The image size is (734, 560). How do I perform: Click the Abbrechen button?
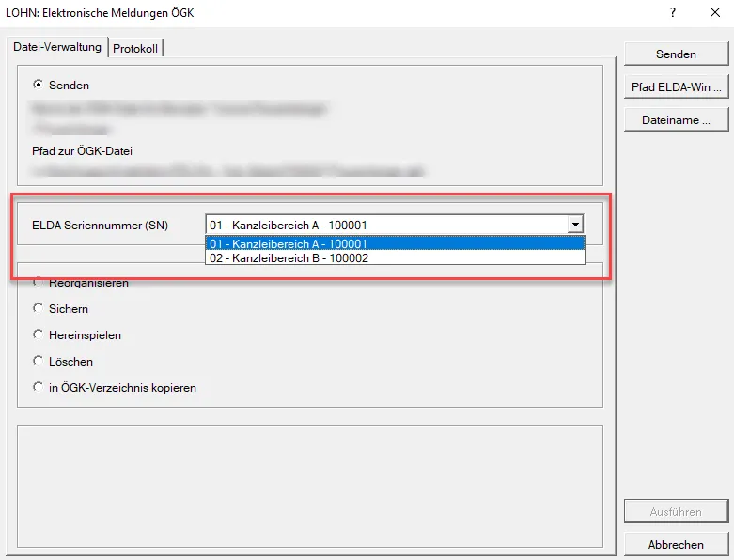point(676,545)
